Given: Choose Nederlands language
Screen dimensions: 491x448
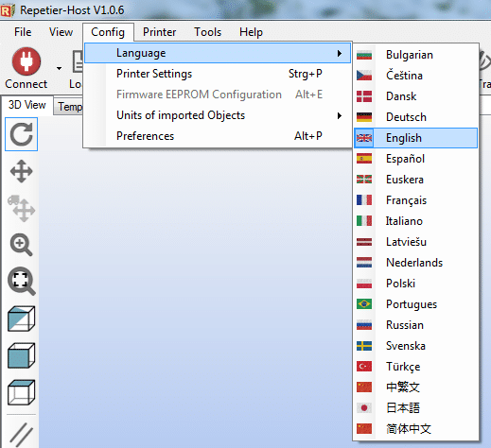Looking at the screenshot, I should 415,263.
